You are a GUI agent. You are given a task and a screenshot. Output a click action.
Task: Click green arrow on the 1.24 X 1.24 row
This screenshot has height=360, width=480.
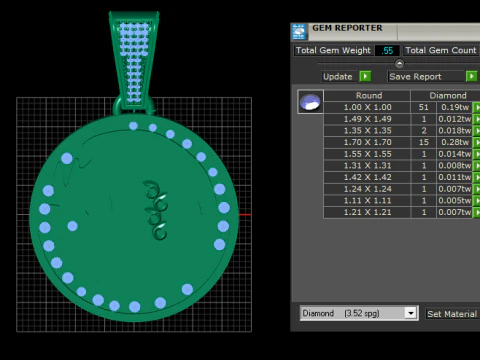pyautogui.click(x=477, y=189)
